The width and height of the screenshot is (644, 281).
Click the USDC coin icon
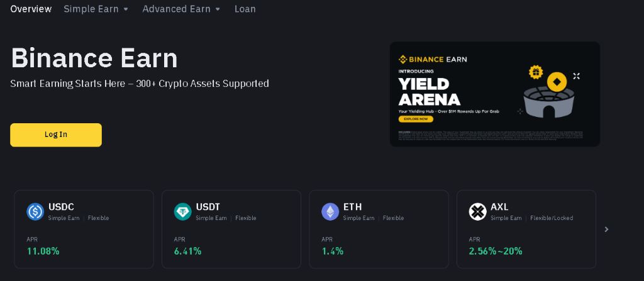pos(35,212)
